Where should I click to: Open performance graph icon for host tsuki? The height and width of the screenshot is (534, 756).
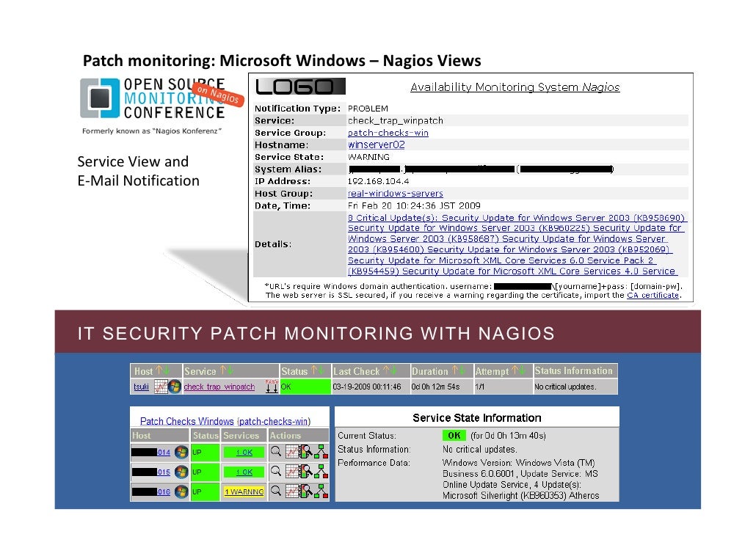tap(161, 387)
